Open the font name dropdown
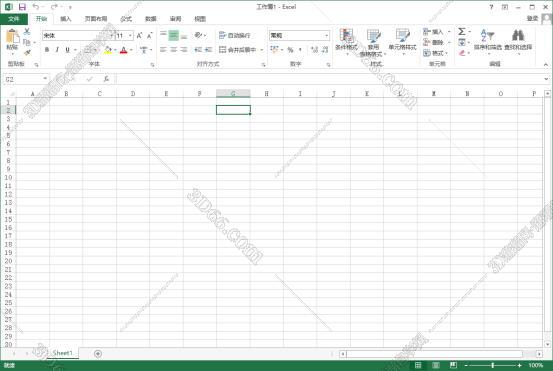 tap(112, 36)
